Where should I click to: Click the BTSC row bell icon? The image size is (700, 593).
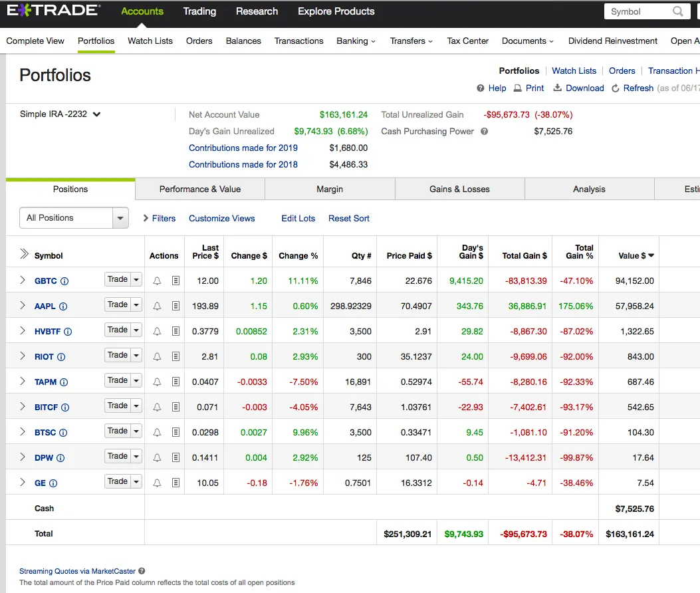pos(157,432)
